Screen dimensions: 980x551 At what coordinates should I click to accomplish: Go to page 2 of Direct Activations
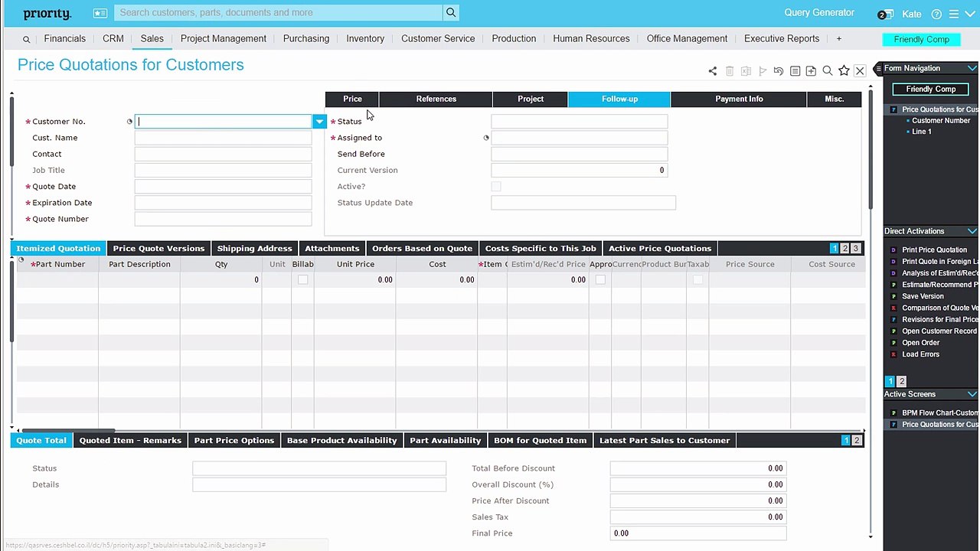pyautogui.click(x=901, y=381)
